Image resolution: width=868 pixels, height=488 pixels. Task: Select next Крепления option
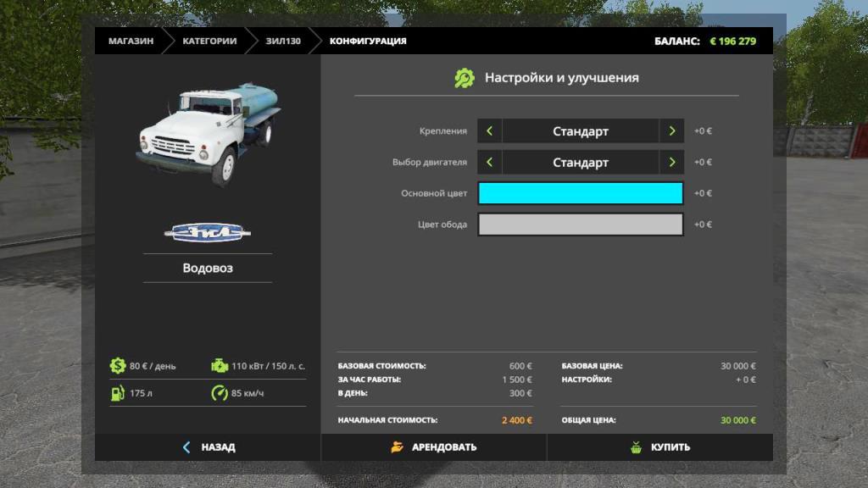[671, 131]
